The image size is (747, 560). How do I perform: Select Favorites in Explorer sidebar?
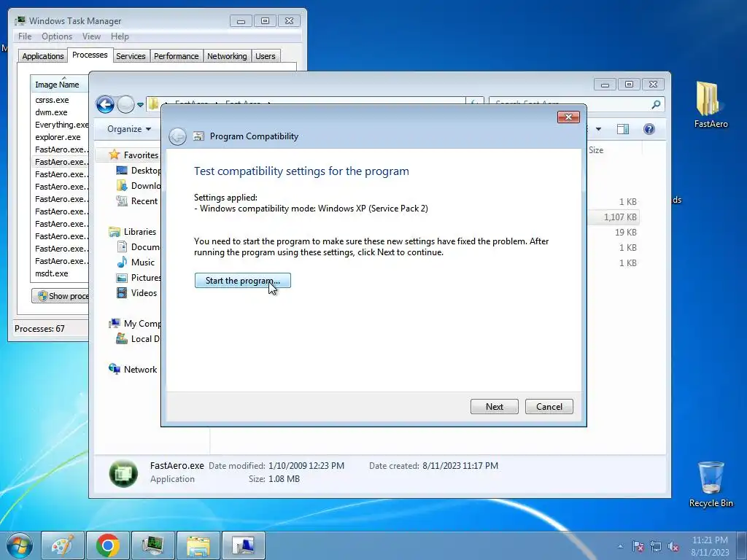[x=134, y=155]
